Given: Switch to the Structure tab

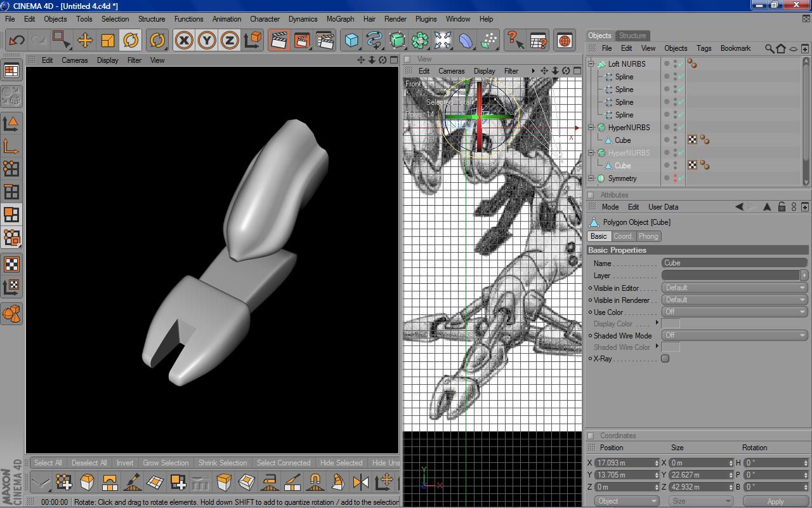Looking at the screenshot, I should click(x=632, y=36).
